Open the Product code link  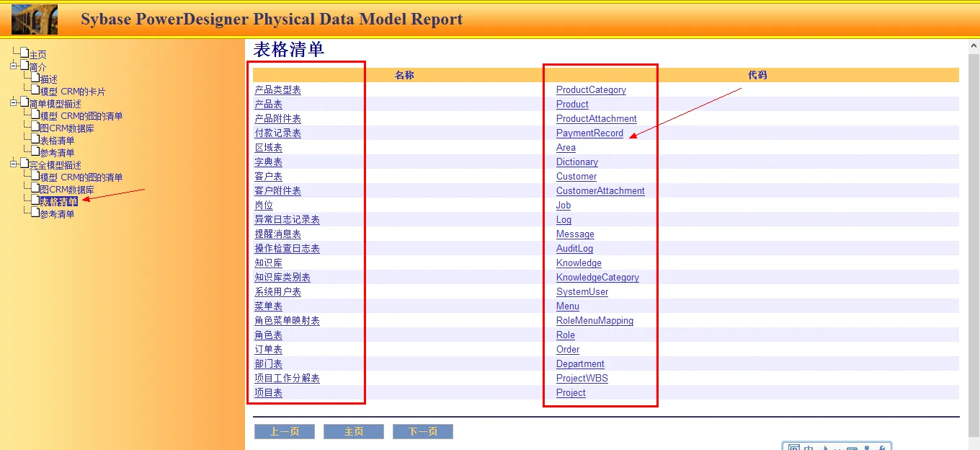coord(572,105)
